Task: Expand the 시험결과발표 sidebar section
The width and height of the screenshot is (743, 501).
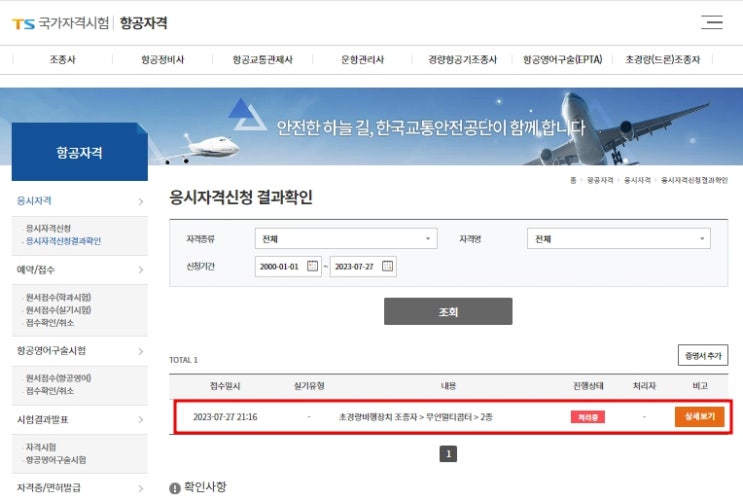Action: point(80,419)
